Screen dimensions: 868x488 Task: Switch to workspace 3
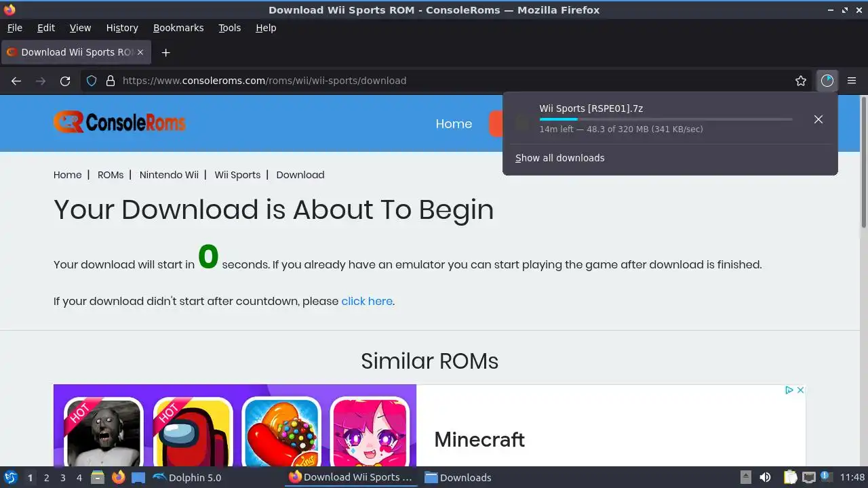click(62, 478)
